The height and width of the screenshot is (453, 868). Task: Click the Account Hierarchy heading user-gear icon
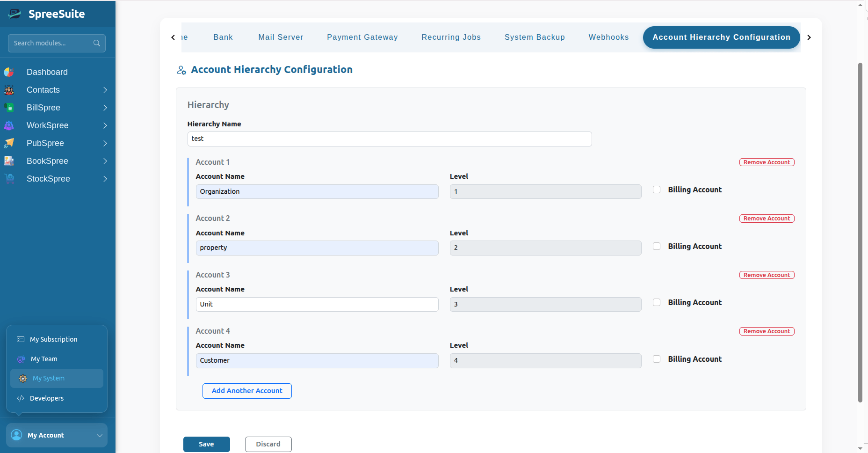pyautogui.click(x=181, y=70)
